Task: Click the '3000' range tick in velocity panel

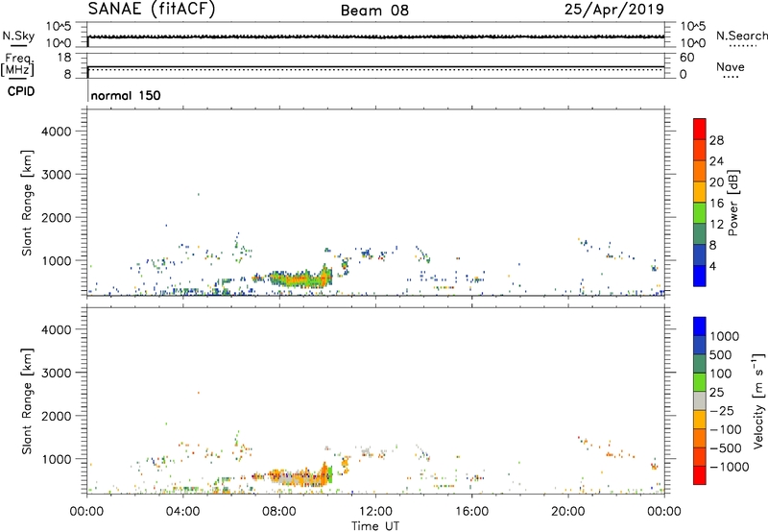Action: coord(57,373)
